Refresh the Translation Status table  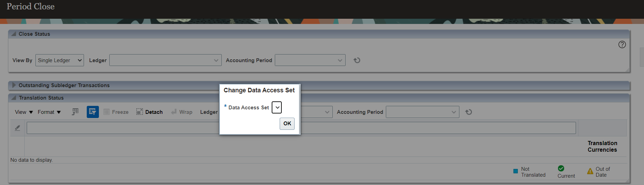click(x=468, y=112)
